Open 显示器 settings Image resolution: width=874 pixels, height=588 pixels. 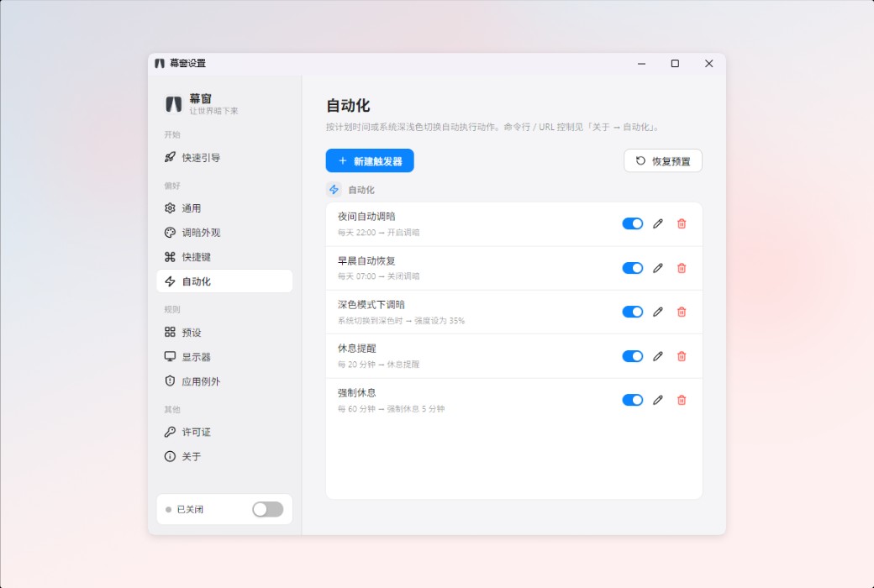pyautogui.click(x=224, y=357)
